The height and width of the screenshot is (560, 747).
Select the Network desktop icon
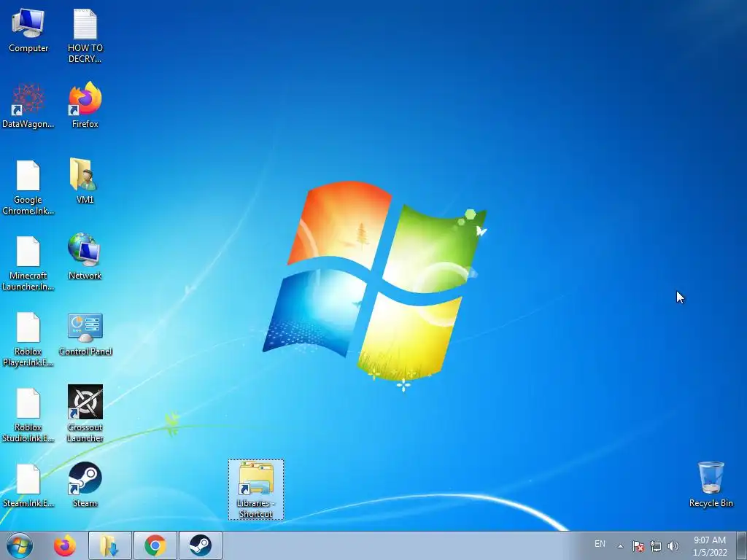85,257
